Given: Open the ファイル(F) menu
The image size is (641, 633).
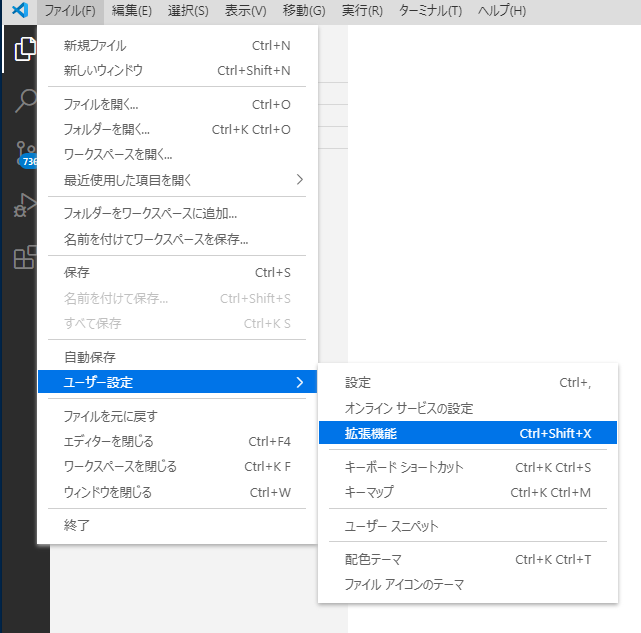Looking at the screenshot, I should (70, 11).
